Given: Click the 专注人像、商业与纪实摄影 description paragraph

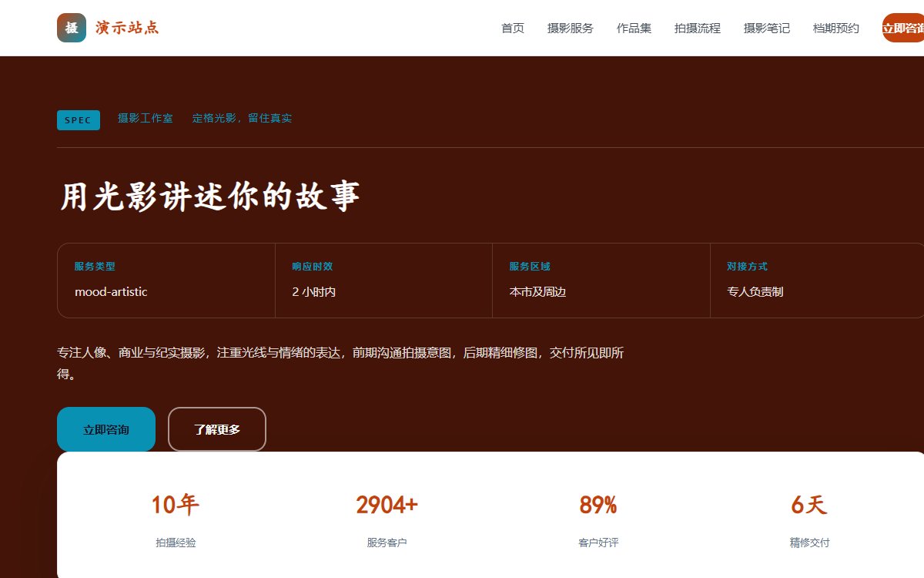Looking at the screenshot, I should click(x=340, y=364).
